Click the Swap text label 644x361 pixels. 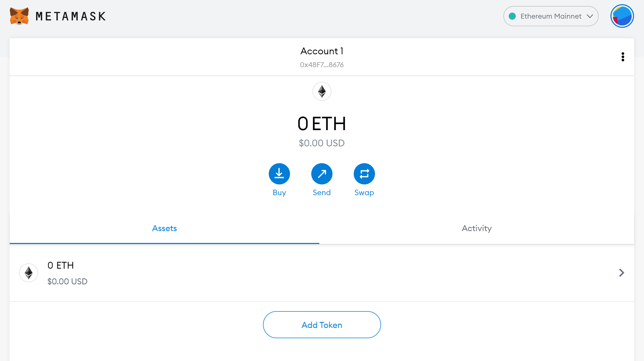click(x=364, y=193)
